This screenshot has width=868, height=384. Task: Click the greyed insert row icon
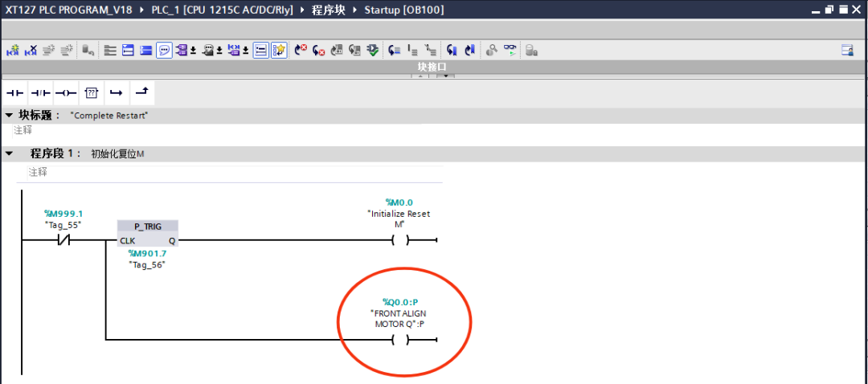tap(49, 51)
